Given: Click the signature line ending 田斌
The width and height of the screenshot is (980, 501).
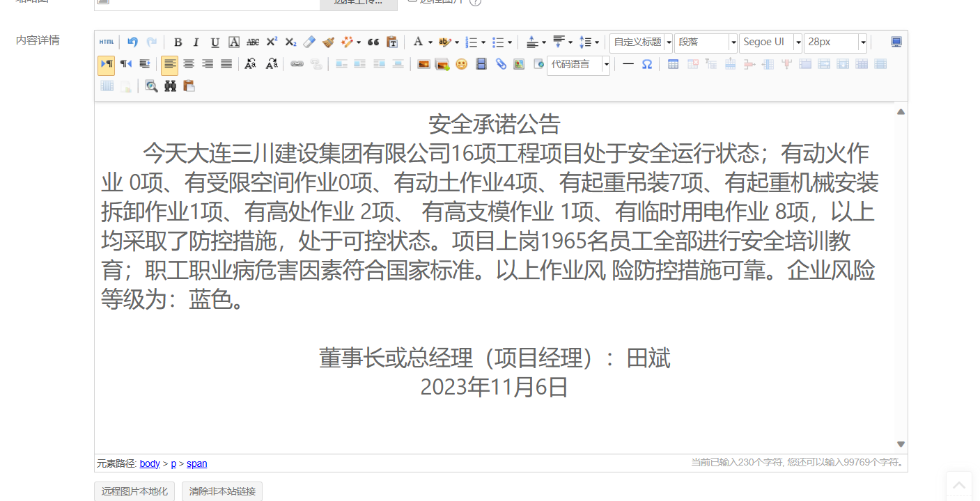Looking at the screenshot, I should click(x=495, y=358).
